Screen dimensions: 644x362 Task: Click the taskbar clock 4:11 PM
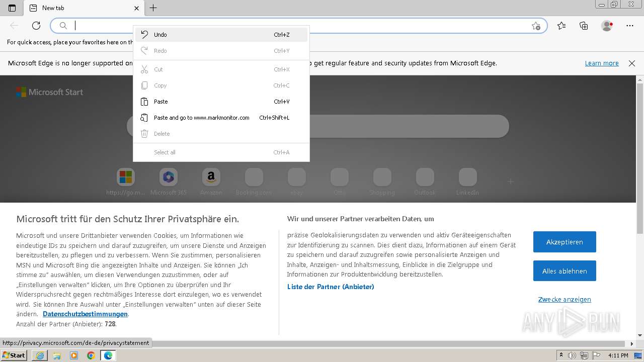pyautogui.click(x=618, y=355)
